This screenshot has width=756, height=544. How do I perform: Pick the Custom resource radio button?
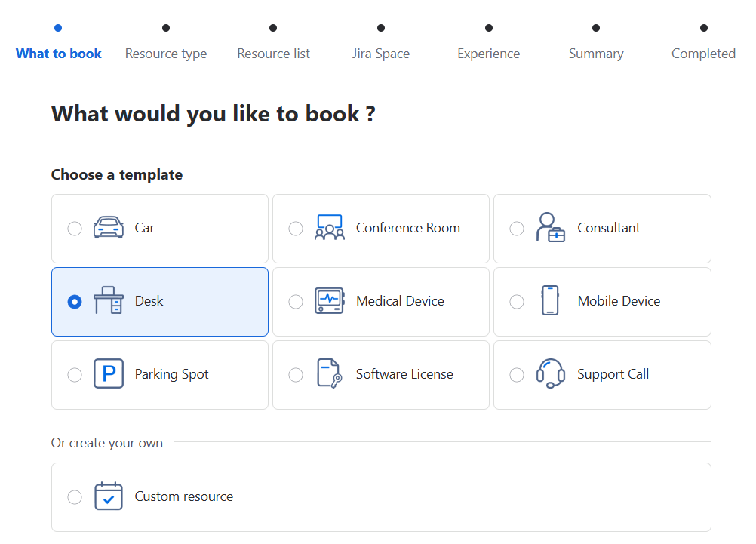75,496
